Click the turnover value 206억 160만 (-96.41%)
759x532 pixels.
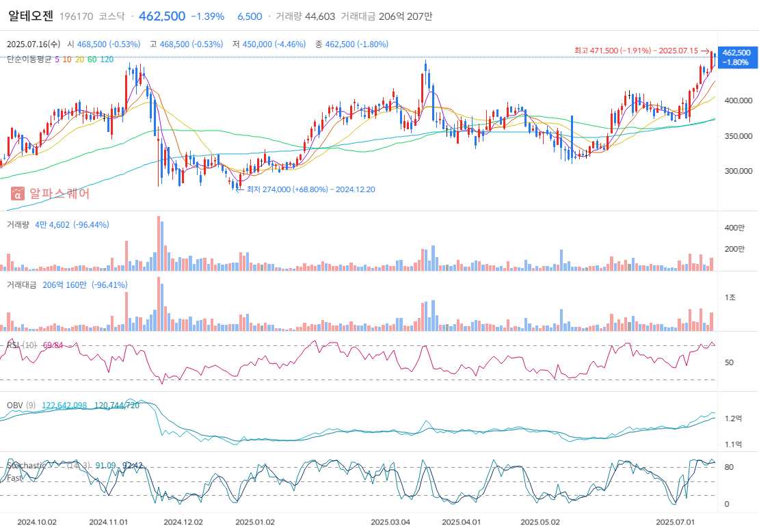[85, 284]
